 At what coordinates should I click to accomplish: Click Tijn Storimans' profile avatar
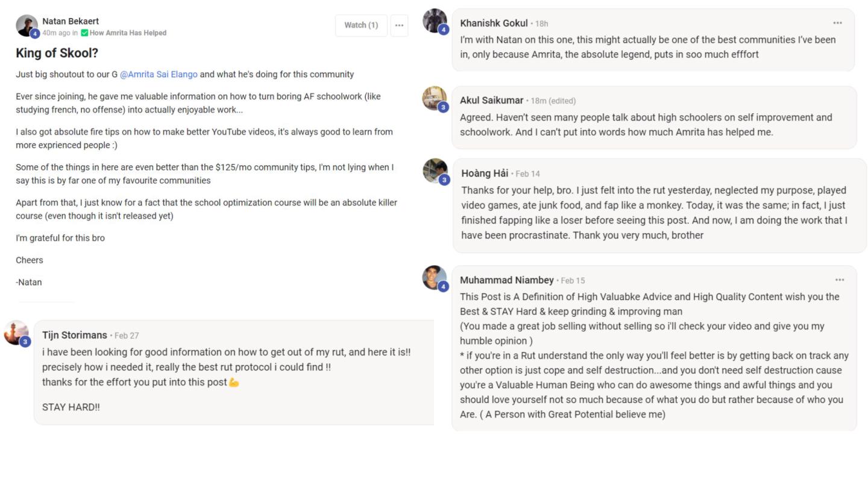(16, 333)
